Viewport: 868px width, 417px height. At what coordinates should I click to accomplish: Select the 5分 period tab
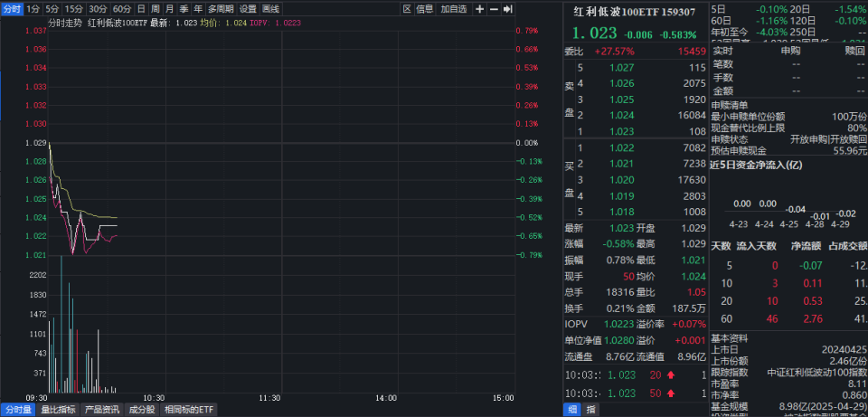pyautogui.click(x=52, y=9)
